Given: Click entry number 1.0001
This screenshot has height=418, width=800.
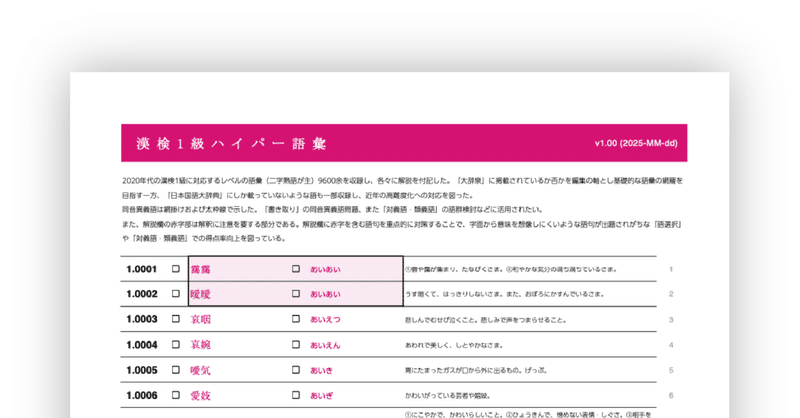Looking at the screenshot, I should [x=141, y=269].
